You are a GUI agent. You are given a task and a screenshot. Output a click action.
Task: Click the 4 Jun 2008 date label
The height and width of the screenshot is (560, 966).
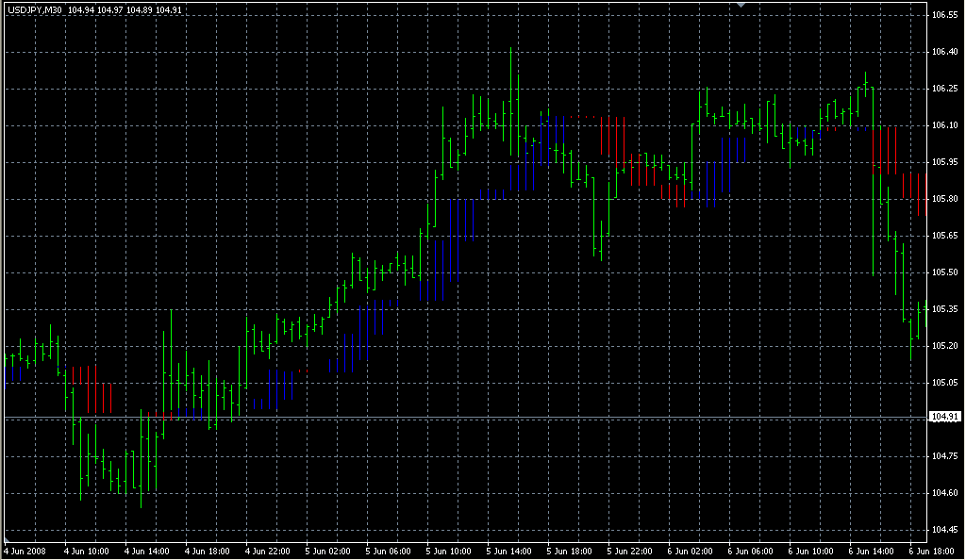25,551
